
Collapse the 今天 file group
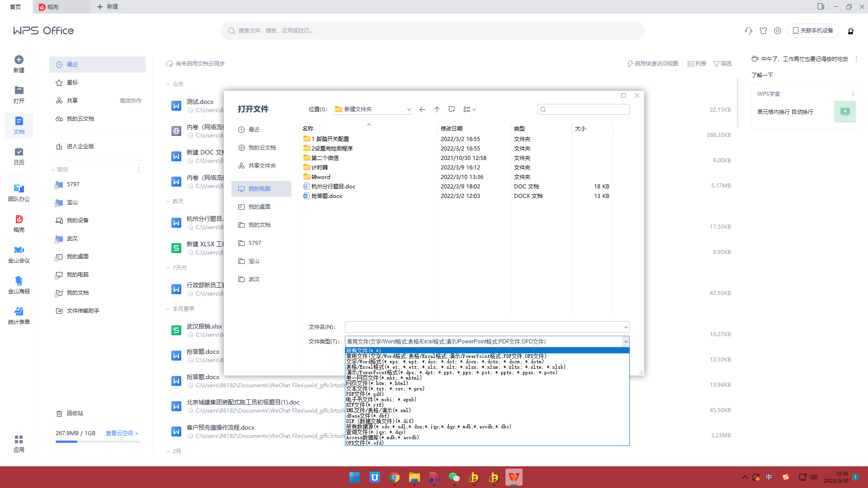[x=168, y=84]
